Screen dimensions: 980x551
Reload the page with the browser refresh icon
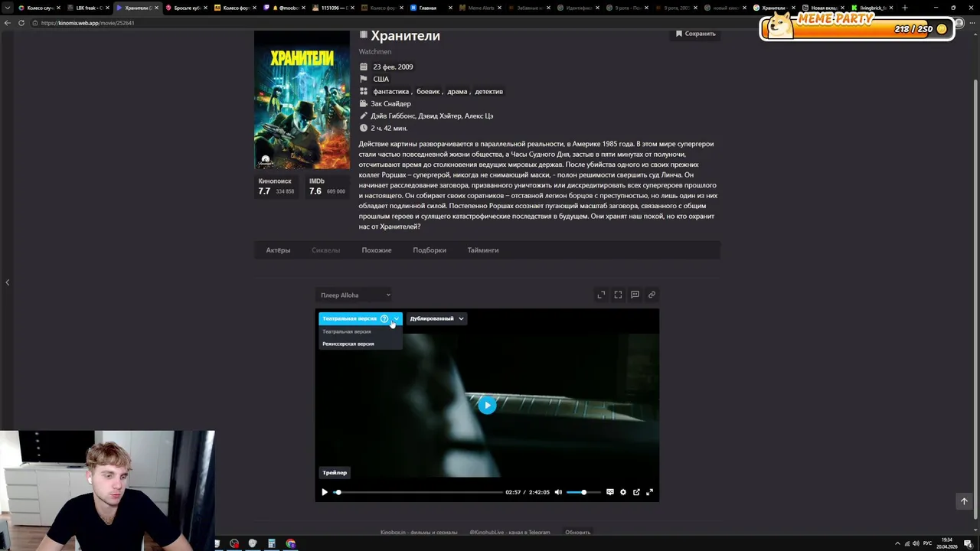coord(21,23)
